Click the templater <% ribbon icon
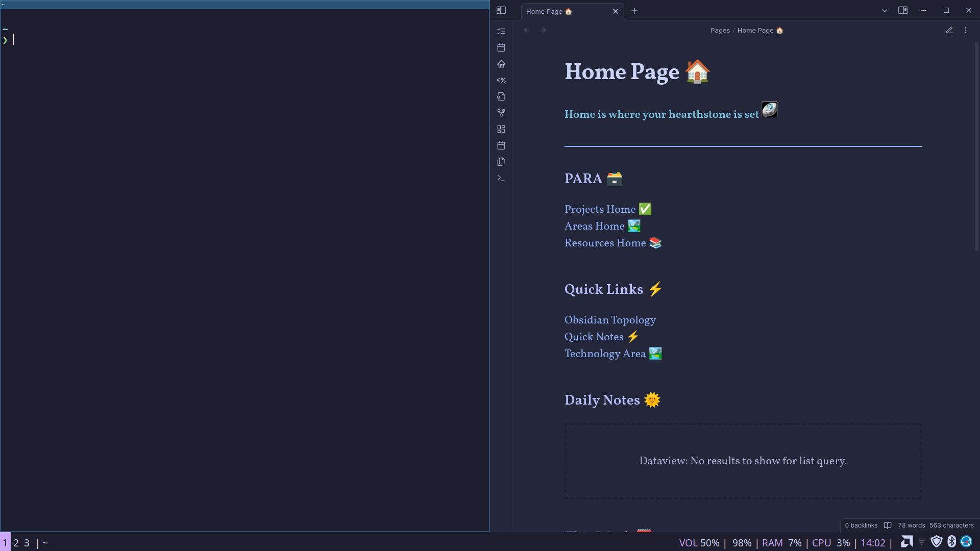980x551 pixels. tap(501, 80)
